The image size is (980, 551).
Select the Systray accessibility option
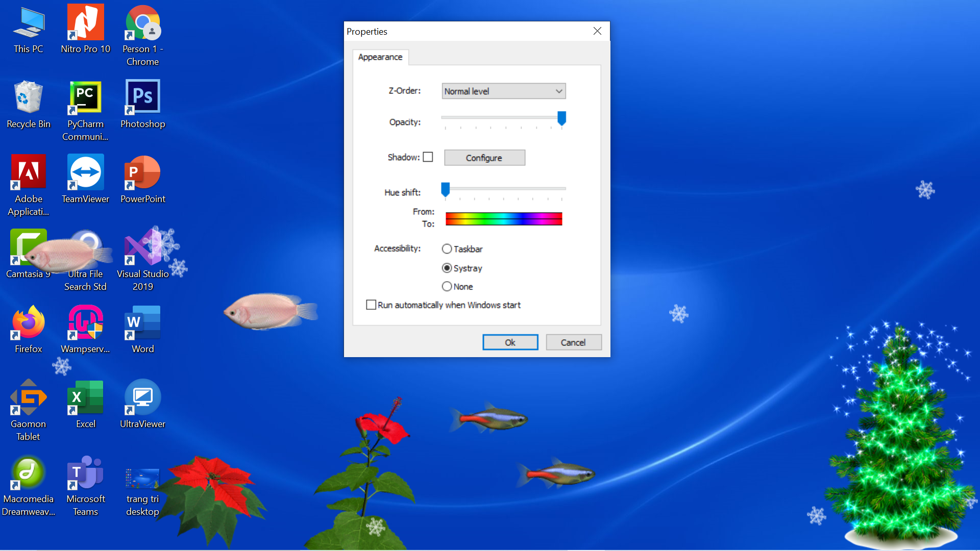click(x=462, y=268)
